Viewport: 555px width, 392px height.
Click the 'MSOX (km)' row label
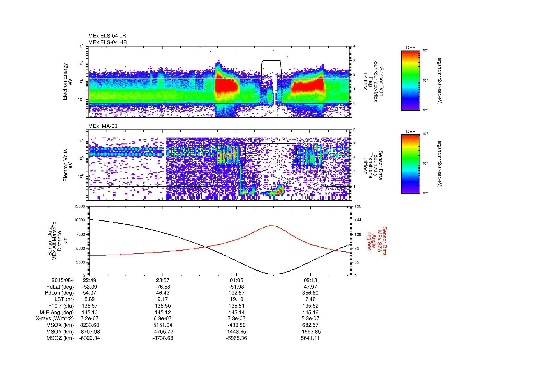coord(60,325)
